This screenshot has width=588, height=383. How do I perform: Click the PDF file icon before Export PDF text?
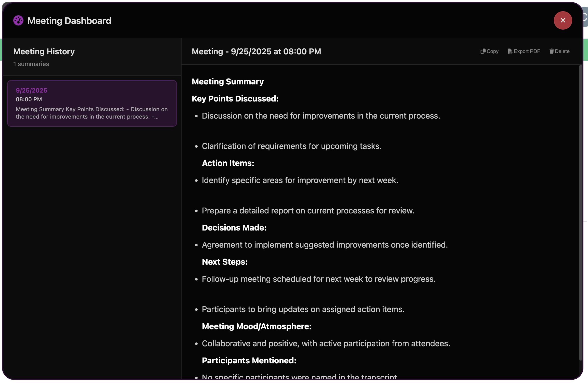[x=510, y=51]
